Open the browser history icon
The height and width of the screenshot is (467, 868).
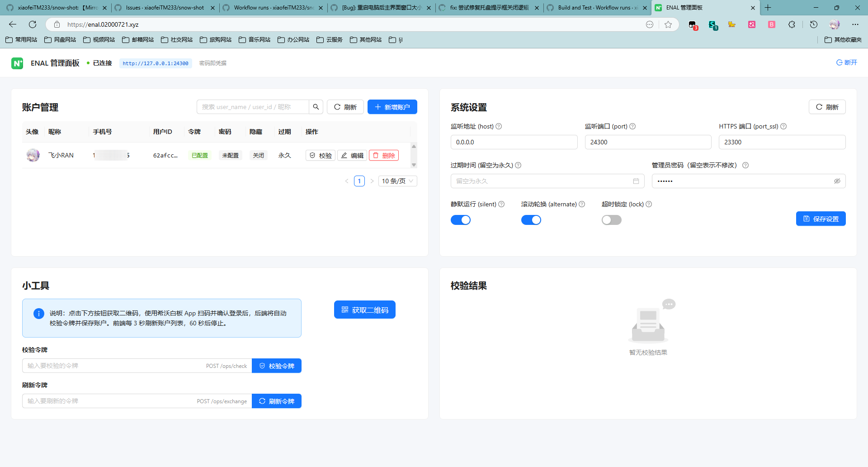click(814, 24)
